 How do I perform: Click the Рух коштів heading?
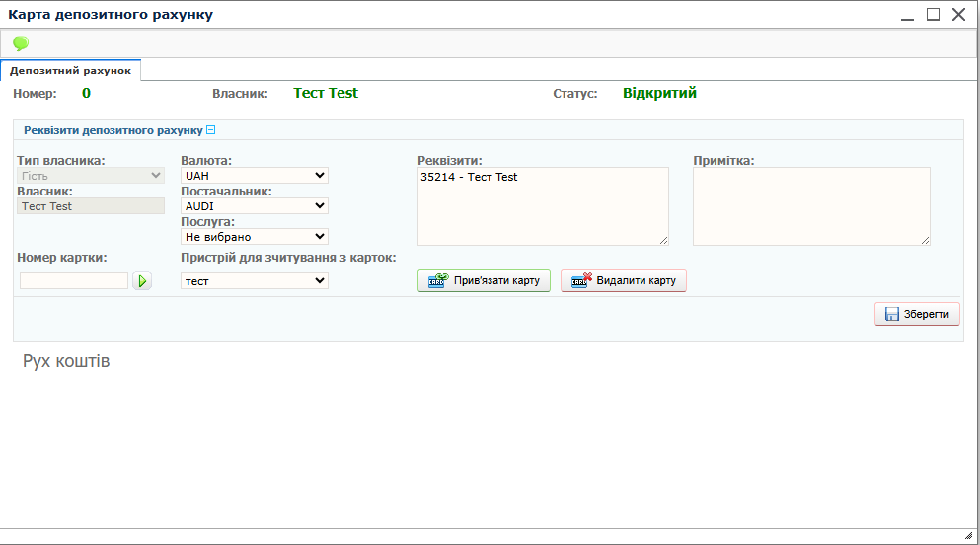point(66,361)
